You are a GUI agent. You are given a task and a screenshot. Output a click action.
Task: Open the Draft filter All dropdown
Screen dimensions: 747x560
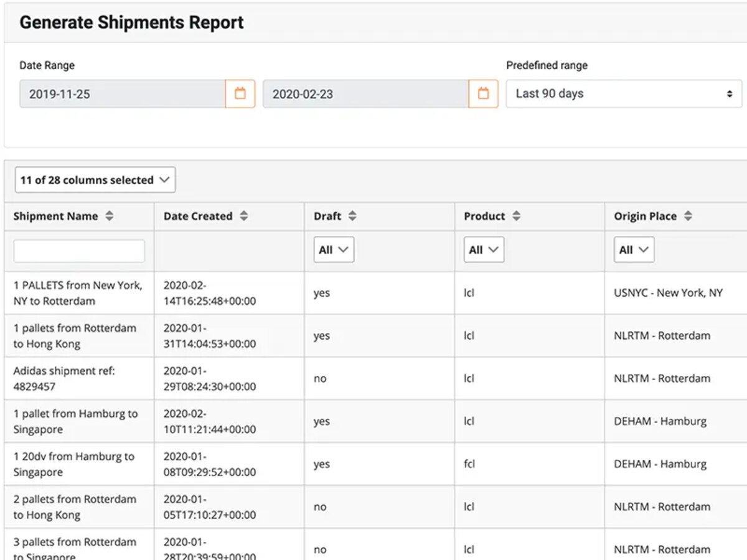[x=334, y=250]
